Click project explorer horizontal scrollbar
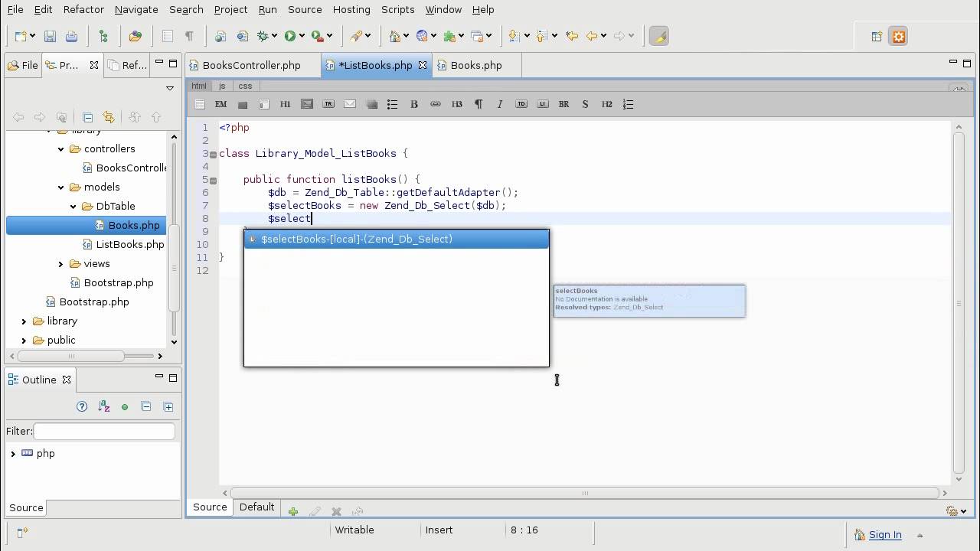Viewport: 980px width, 551px height. [x=72, y=356]
